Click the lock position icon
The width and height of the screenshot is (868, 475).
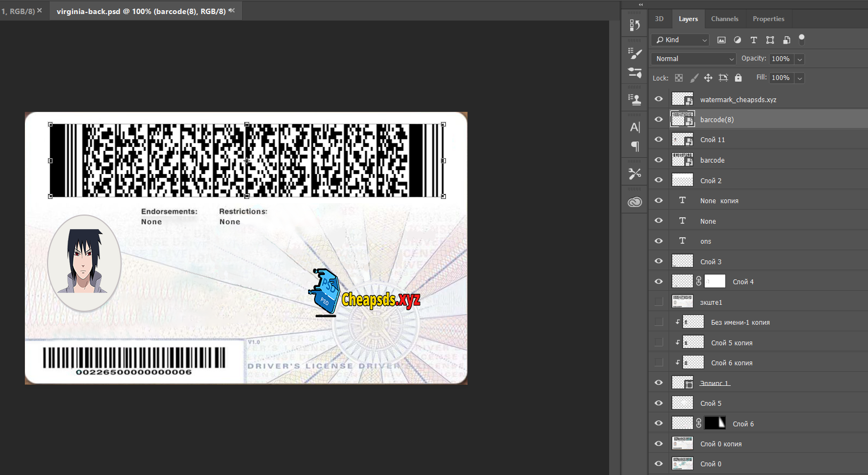click(708, 78)
